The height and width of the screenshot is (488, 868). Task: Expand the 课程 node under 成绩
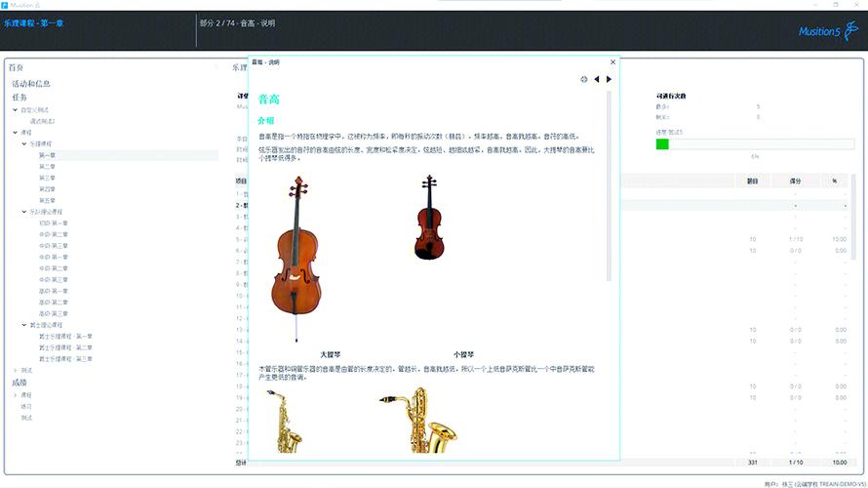[16, 394]
